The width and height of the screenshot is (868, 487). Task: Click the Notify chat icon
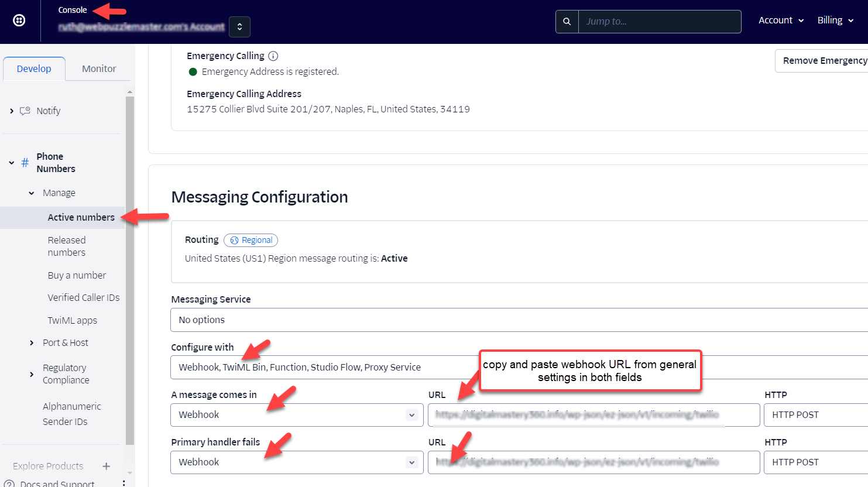25,111
